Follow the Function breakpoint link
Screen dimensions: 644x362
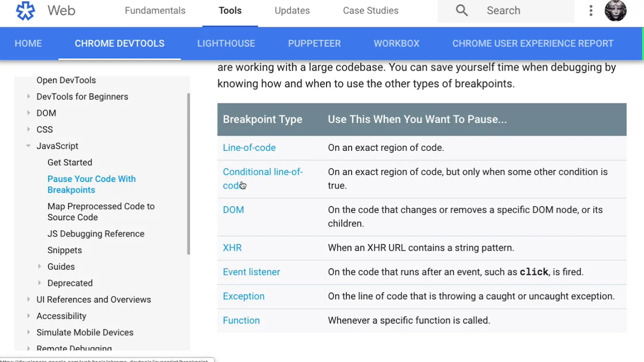242,320
